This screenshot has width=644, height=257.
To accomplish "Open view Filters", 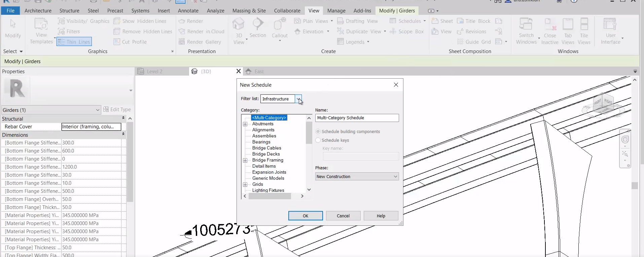I will [x=69, y=32].
